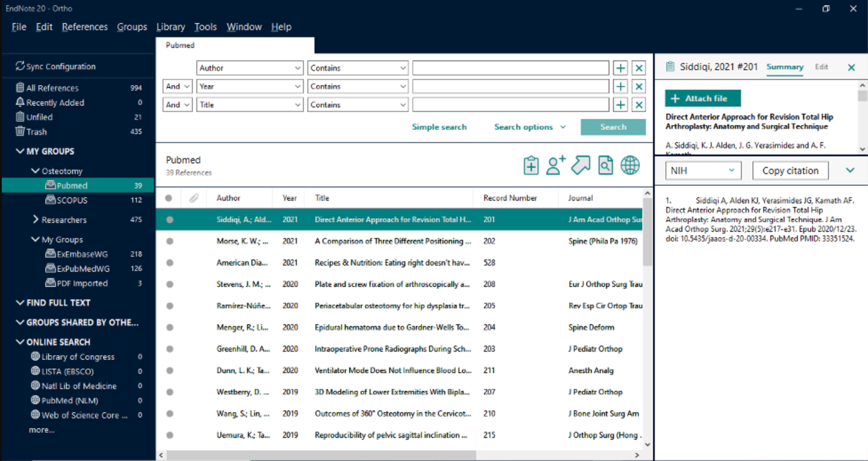Image resolution: width=868 pixels, height=461 pixels.
Task: Show more online search databases
Action: 41,430
